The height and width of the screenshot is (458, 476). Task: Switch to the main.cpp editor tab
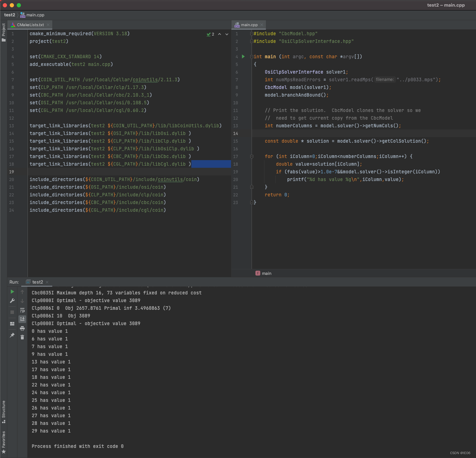[x=249, y=25]
